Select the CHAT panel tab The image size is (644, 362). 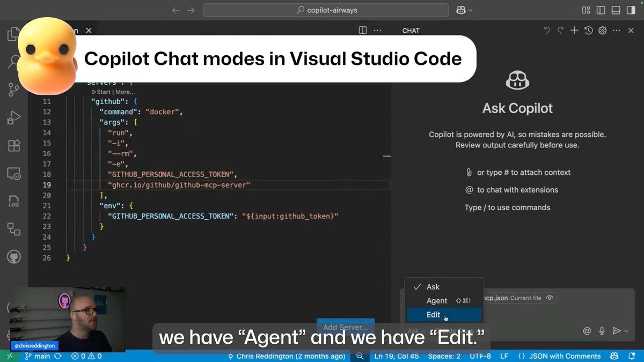[411, 31]
